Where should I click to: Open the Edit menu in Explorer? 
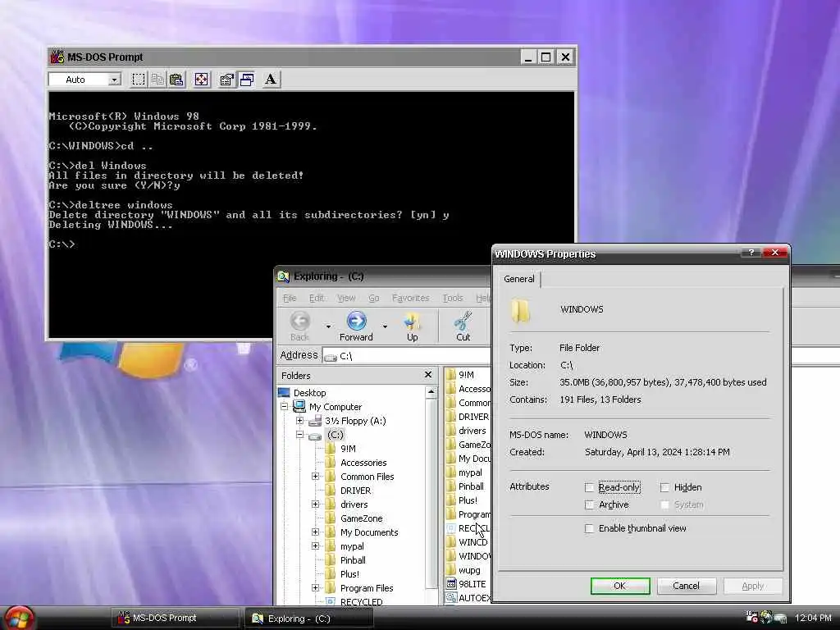(317, 298)
